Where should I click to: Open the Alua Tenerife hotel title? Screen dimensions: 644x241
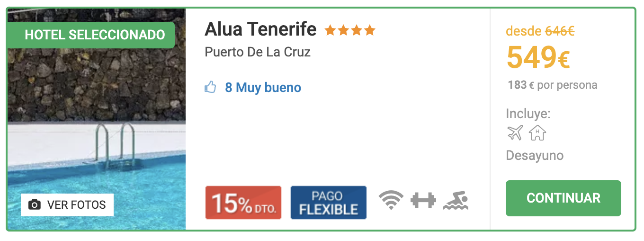click(260, 30)
